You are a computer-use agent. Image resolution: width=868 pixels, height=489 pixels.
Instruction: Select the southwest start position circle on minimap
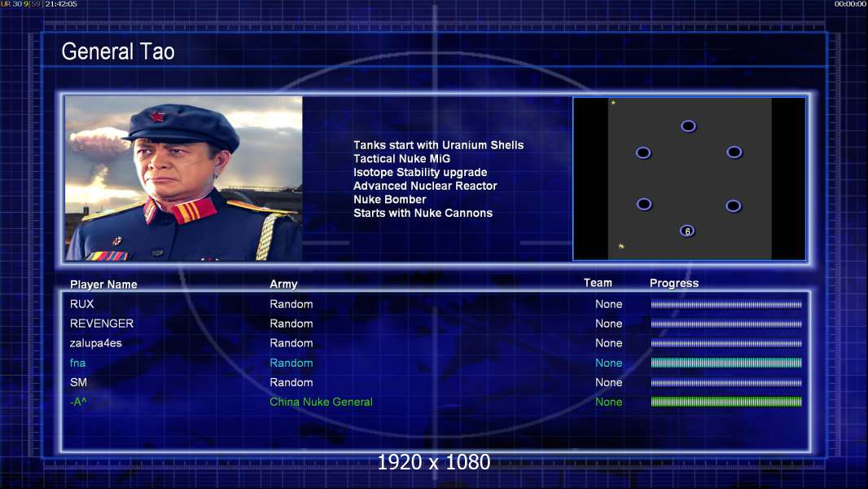coord(644,205)
